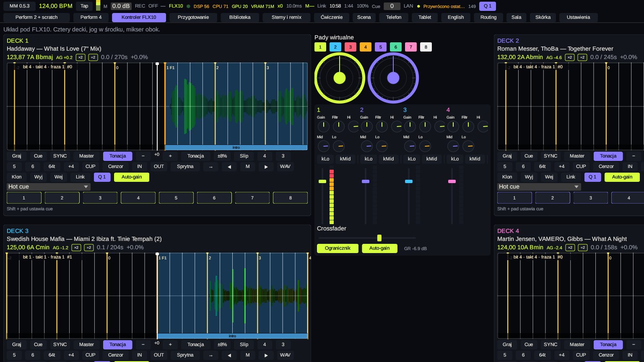Click the Q 1 quantize button in top bar
The height and width of the screenshot is (362, 644).
[488, 6]
